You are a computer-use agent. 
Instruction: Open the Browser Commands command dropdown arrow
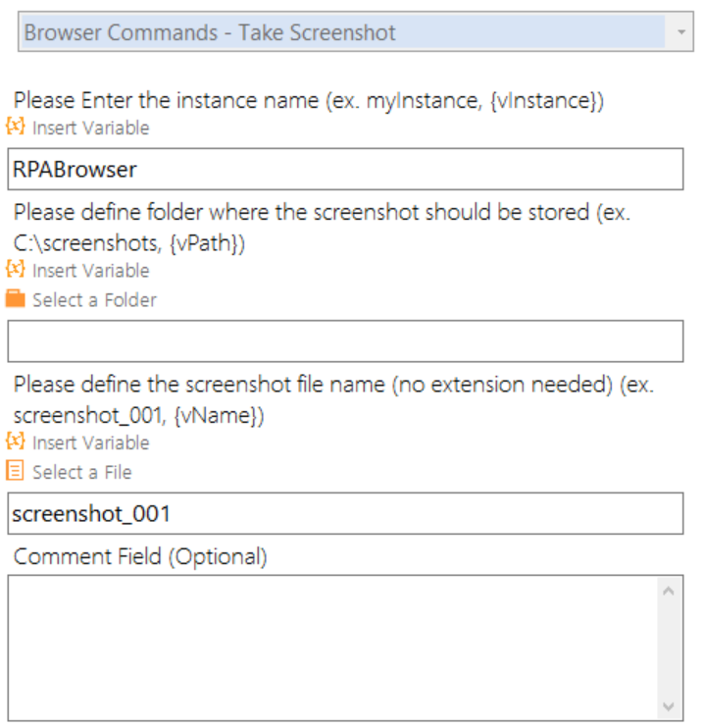coord(680,32)
